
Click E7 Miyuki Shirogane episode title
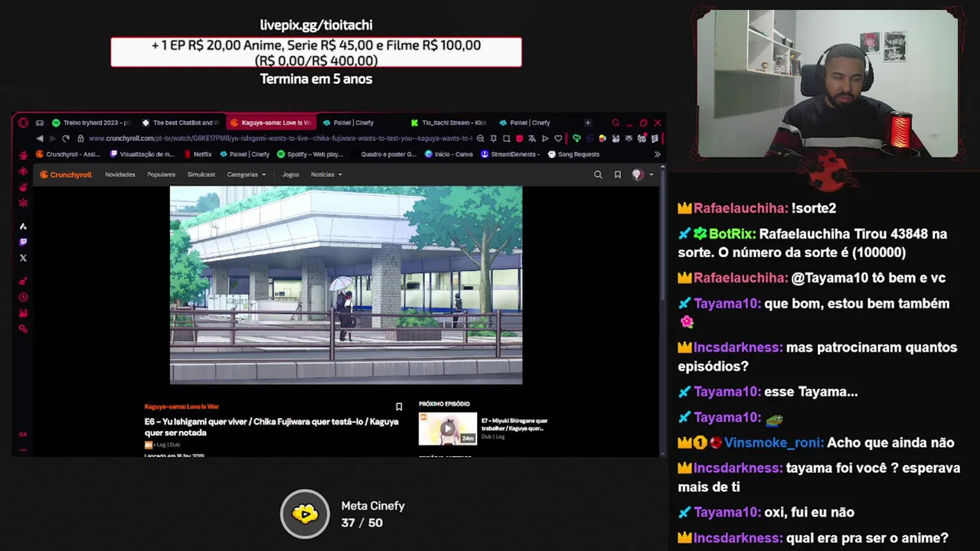514,424
